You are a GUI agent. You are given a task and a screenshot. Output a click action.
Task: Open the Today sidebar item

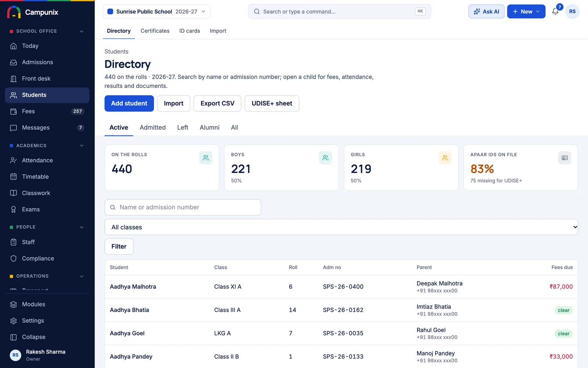click(x=47, y=46)
